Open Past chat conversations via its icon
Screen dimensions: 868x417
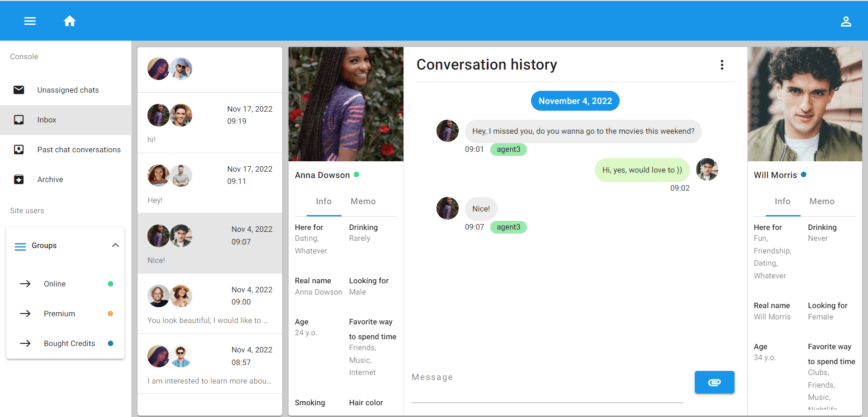[19, 150]
